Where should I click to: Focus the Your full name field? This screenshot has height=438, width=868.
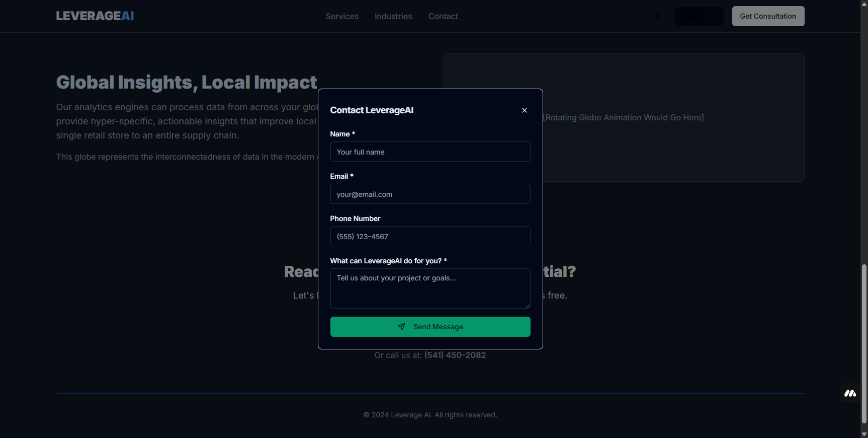click(x=429, y=152)
